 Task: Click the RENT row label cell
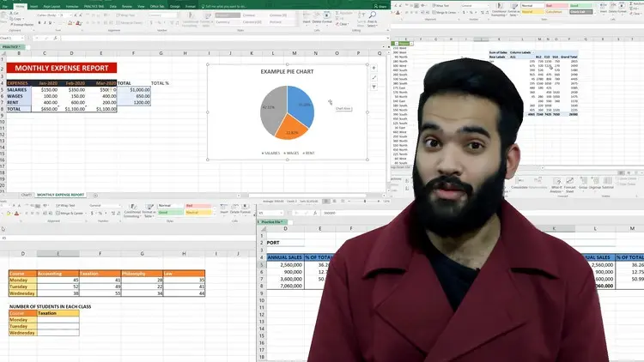pyautogui.click(x=19, y=103)
